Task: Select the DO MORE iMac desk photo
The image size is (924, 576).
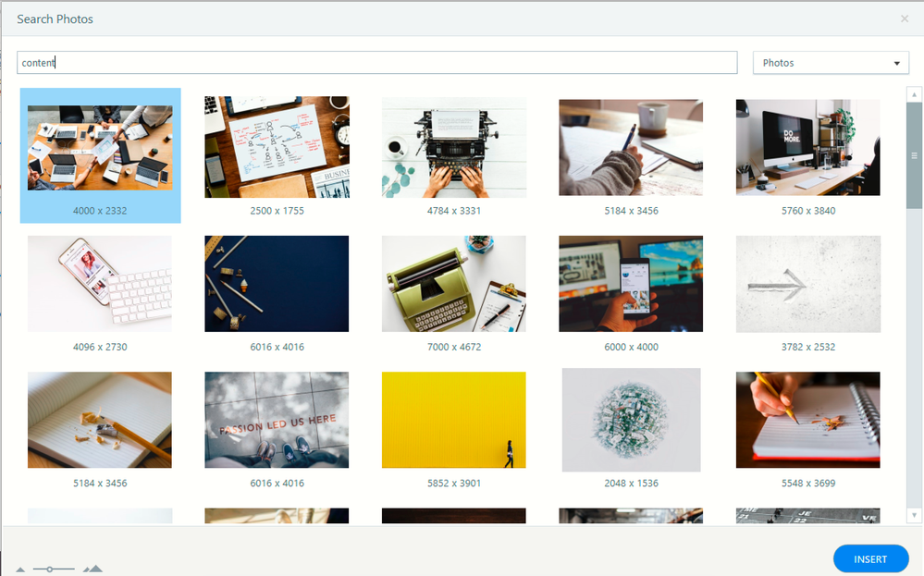Action: pyautogui.click(x=807, y=147)
